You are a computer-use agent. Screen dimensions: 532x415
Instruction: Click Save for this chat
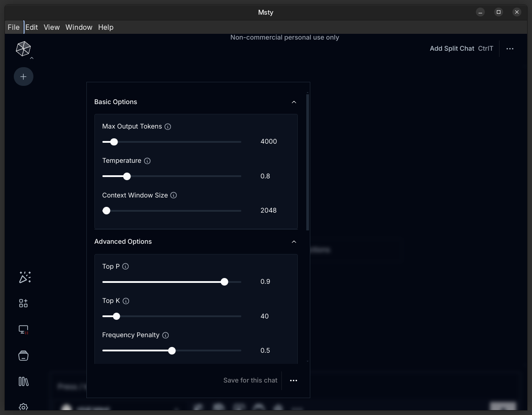250,380
